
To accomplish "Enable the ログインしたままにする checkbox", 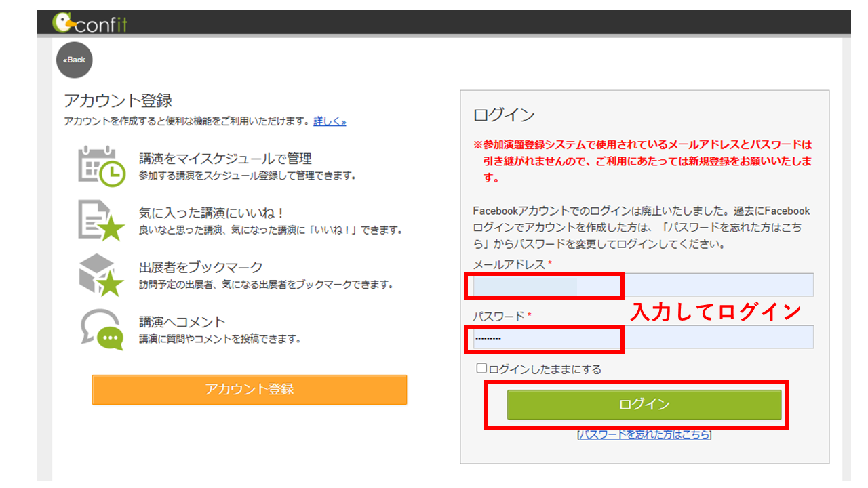I will pyautogui.click(x=481, y=369).
